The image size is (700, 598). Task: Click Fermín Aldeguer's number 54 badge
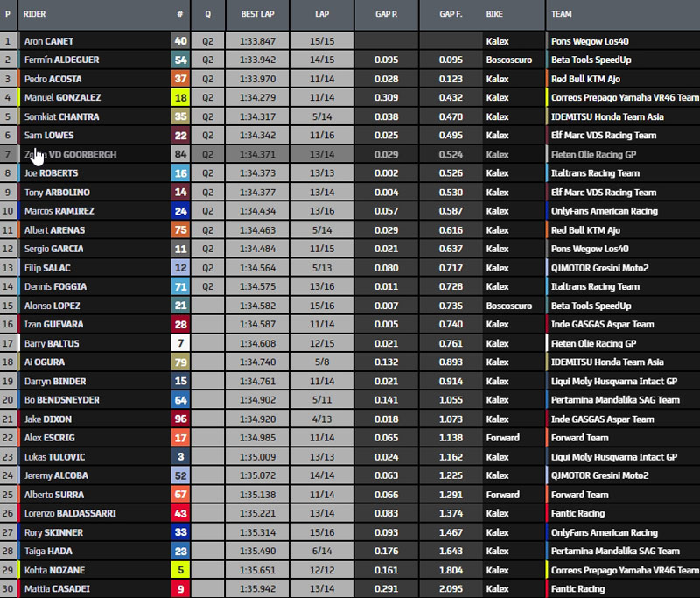coord(180,60)
